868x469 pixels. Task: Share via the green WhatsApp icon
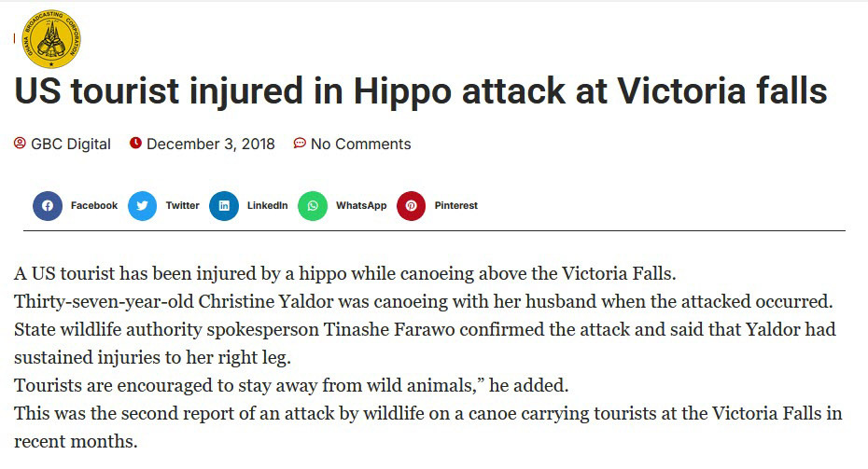313,206
